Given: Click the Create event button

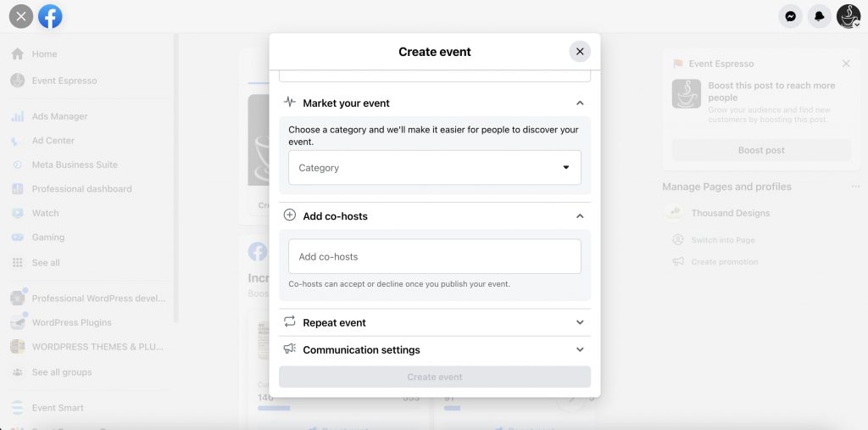Looking at the screenshot, I should point(435,377).
